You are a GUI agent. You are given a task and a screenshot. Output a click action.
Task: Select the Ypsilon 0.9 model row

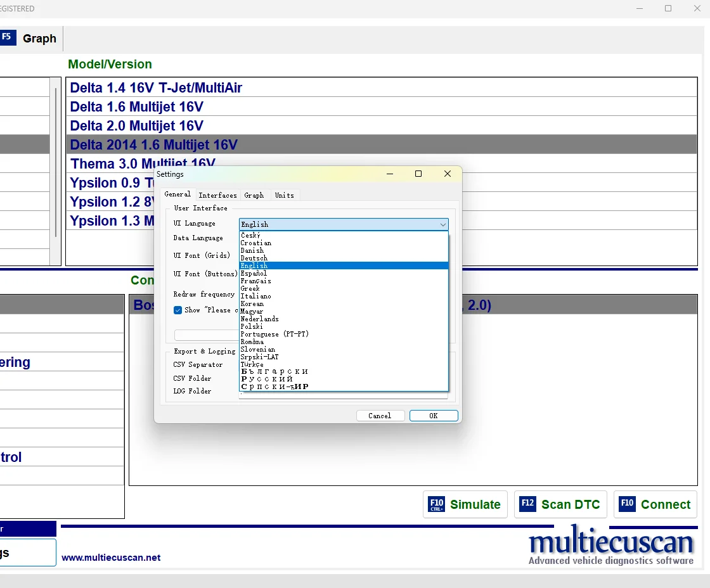(x=110, y=182)
